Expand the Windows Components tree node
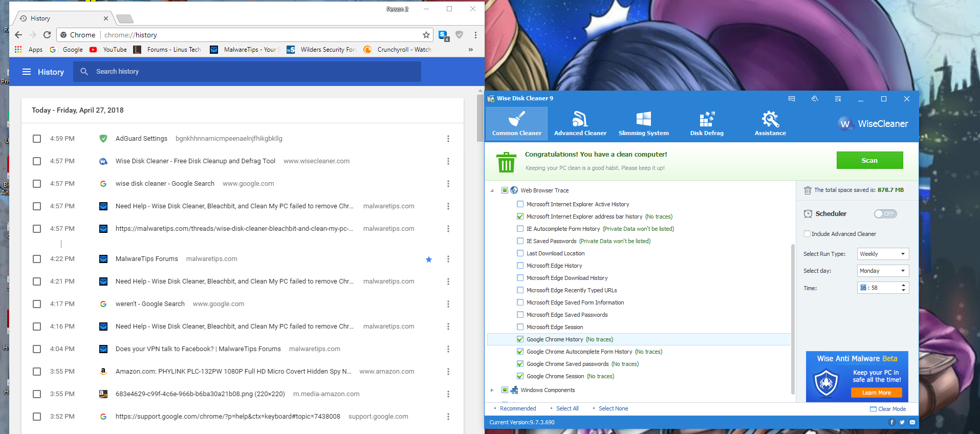 492,390
